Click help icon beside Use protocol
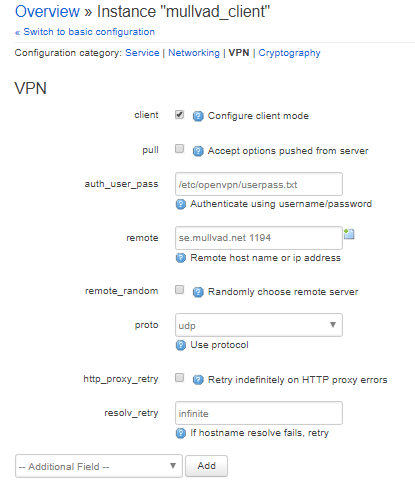Screen dimensions: 415x490 (180, 345)
